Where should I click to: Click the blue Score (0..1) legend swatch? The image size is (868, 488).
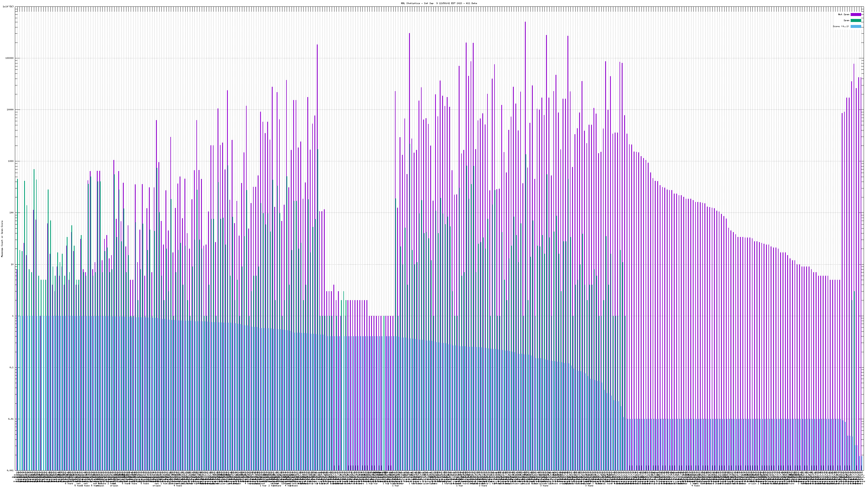[x=856, y=26]
